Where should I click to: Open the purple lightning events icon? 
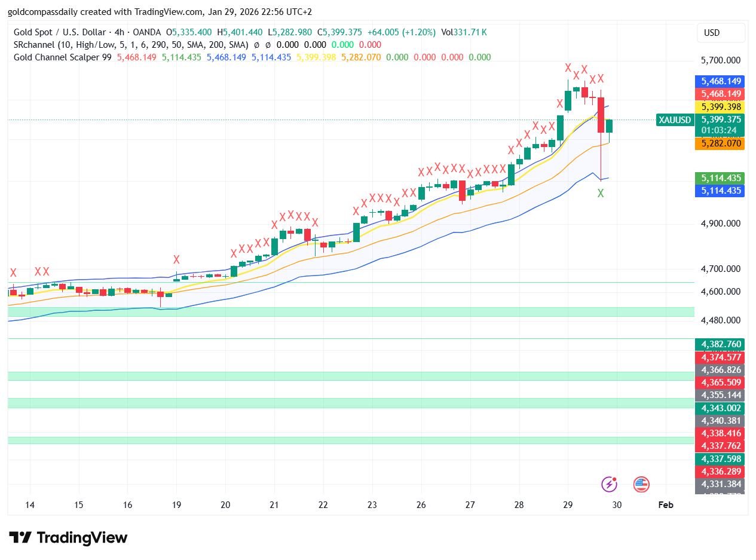(609, 484)
